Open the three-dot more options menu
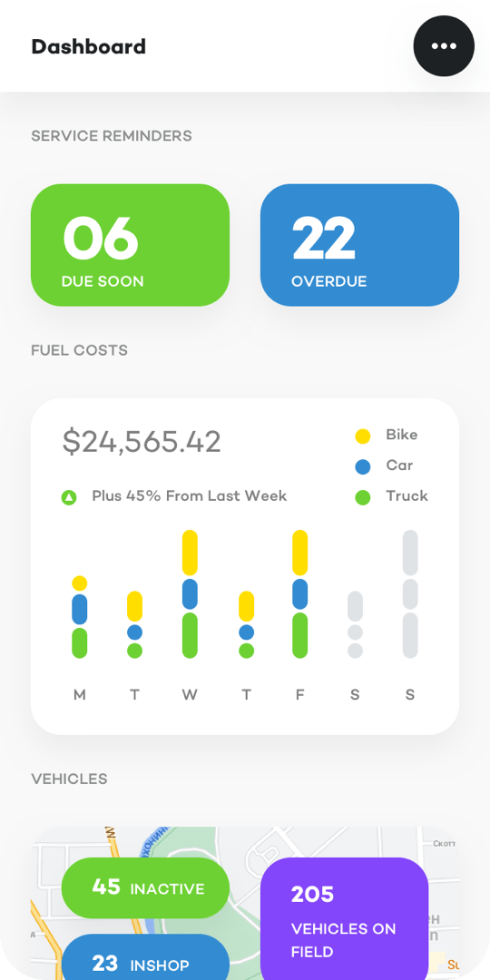This screenshot has width=490, height=980. coord(444,46)
